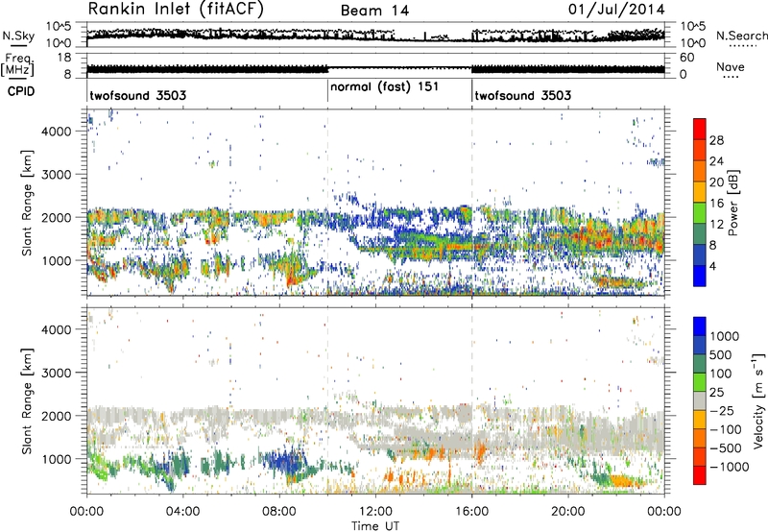
Task: Click the '04:00' time axis tick label
Action: click(183, 512)
